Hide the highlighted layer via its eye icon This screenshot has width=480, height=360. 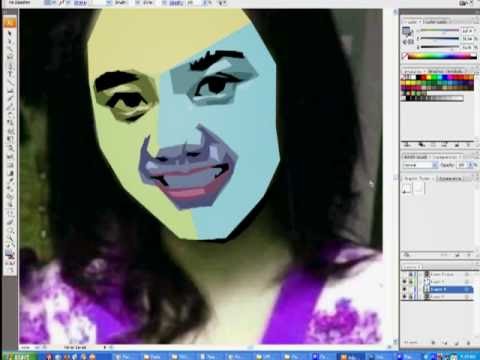405,290
